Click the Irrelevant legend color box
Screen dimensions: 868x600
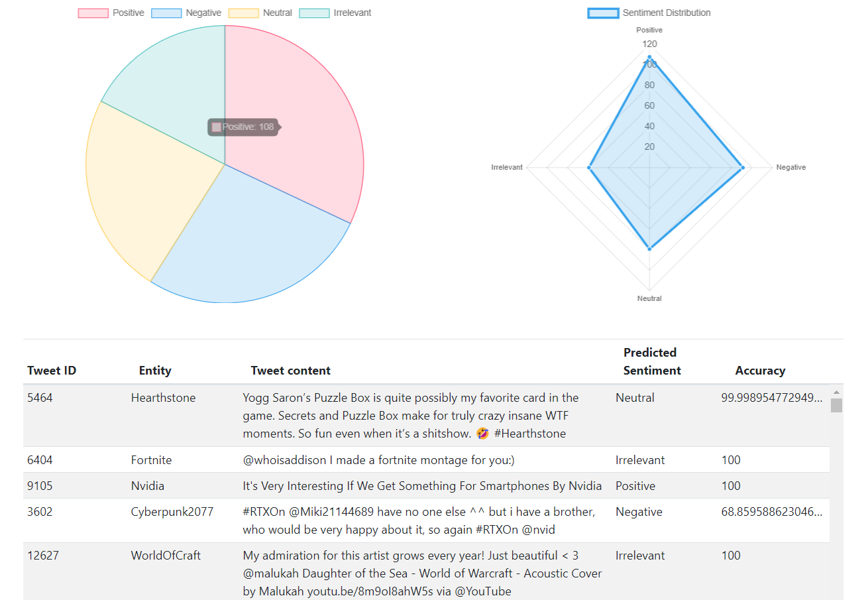pos(315,13)
